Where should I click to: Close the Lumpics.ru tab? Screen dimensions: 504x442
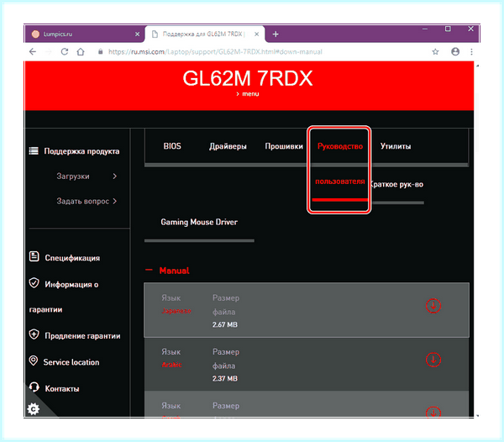pos(137,34)
